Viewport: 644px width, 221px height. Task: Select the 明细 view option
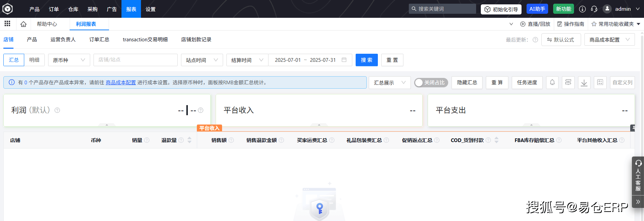34,60
